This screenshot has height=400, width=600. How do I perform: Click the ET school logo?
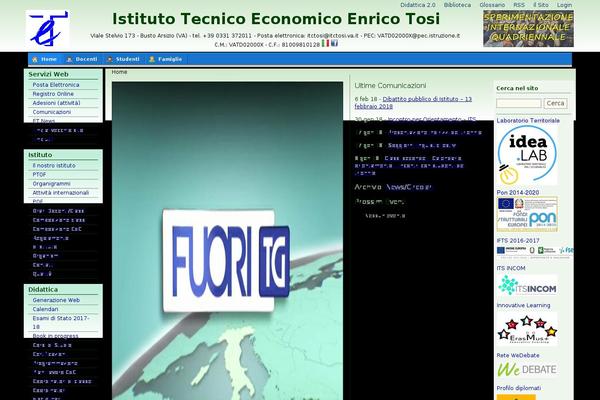click(x=47, y=28)
